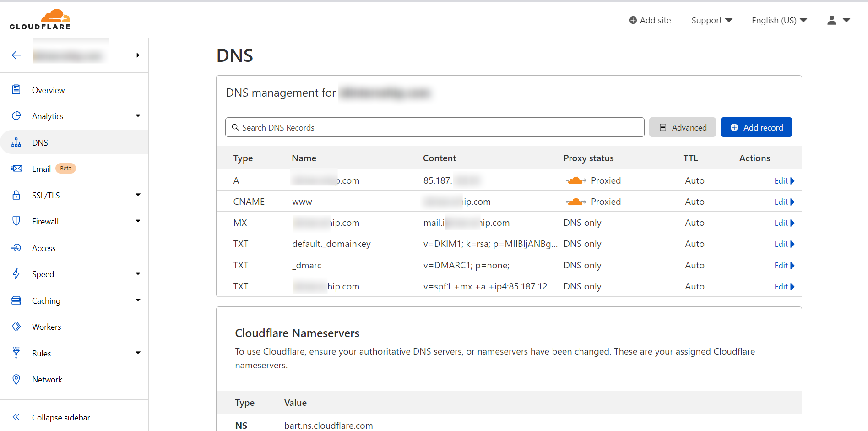Open the site selector arrow in sidebar
Image resolution: width=868 pixels, height=431 pixels.
[x=138, y=55]
